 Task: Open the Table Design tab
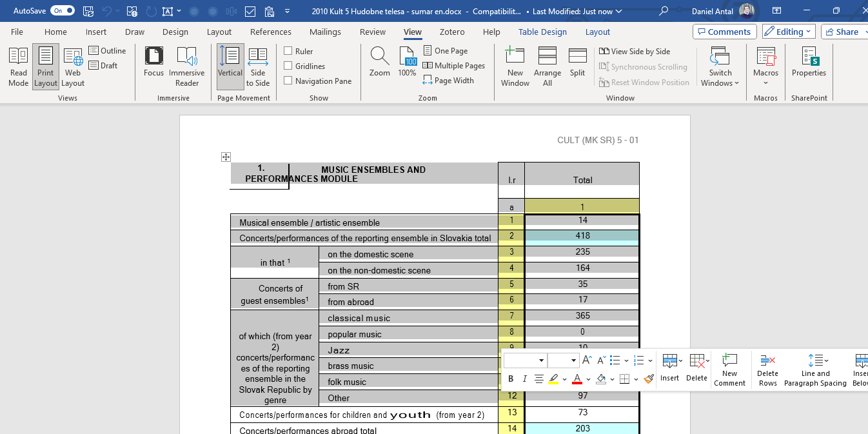(x=542, y=32)
